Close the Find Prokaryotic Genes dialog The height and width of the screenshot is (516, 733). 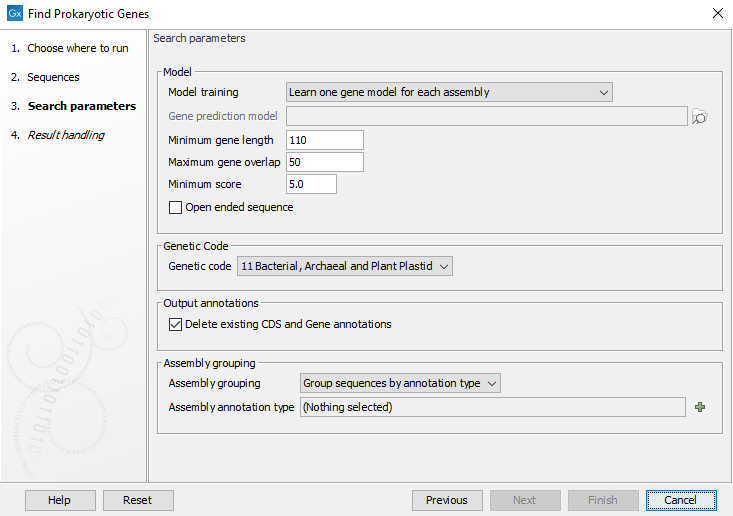coord(717,13)
